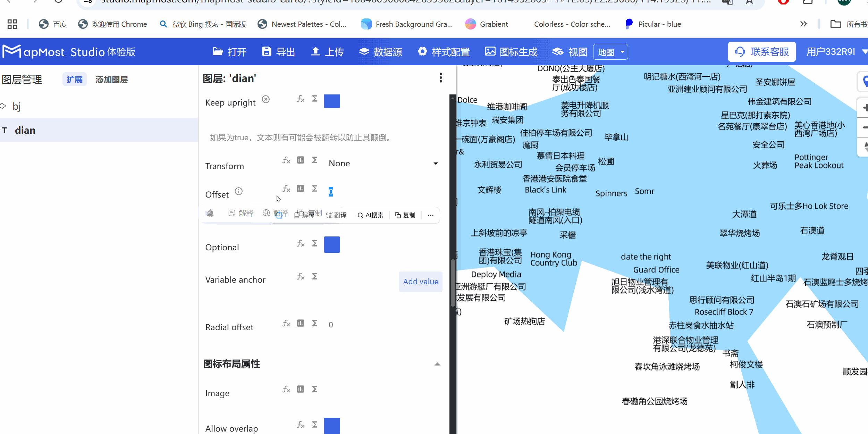Viewport: 868px width, 434px height.
Task: Click Add value for Variable anchor
Action: [x=420, y=282]
